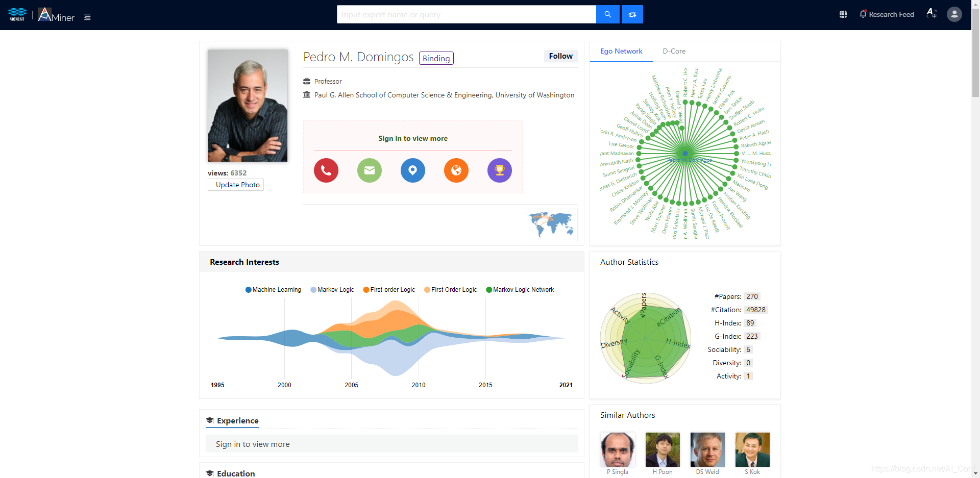The width and height of the screenshot is (980, 478).
Task: Open the apps grid icon
Action: (843, 14)
